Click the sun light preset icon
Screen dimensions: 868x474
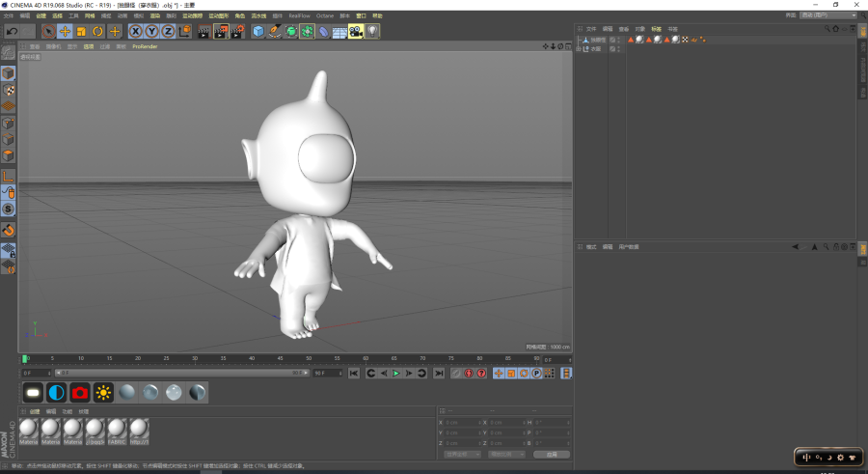(x=103, y=393)
